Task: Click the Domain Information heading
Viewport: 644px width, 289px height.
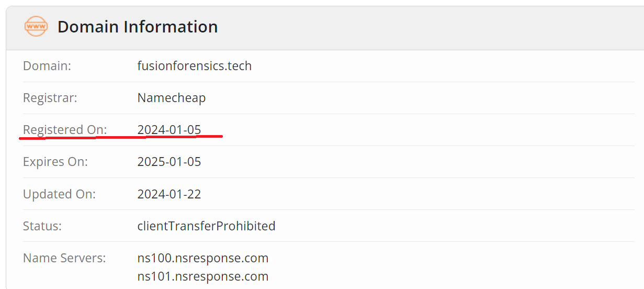Action: 138,27
